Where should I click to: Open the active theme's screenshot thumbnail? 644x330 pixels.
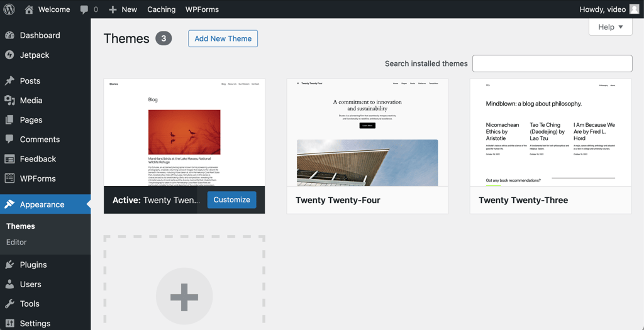184,133
